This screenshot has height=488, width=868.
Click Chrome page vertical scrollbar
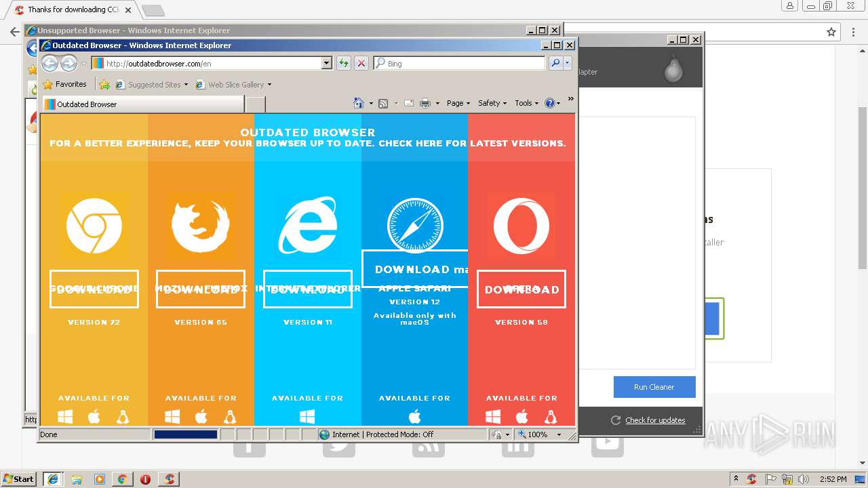point(863,188)
